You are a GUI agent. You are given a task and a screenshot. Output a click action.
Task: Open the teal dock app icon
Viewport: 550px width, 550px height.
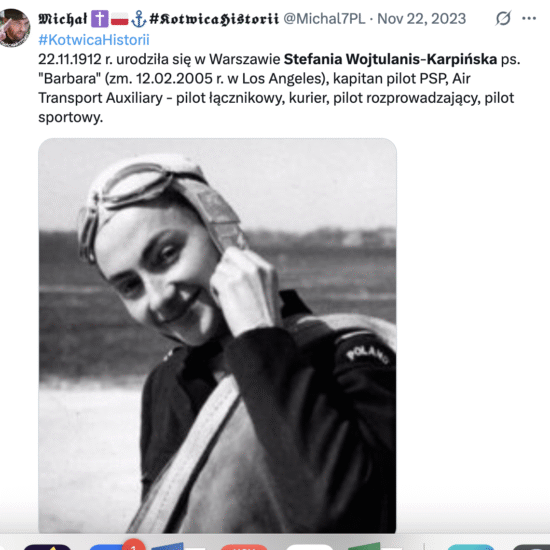(x=471, y=547)
